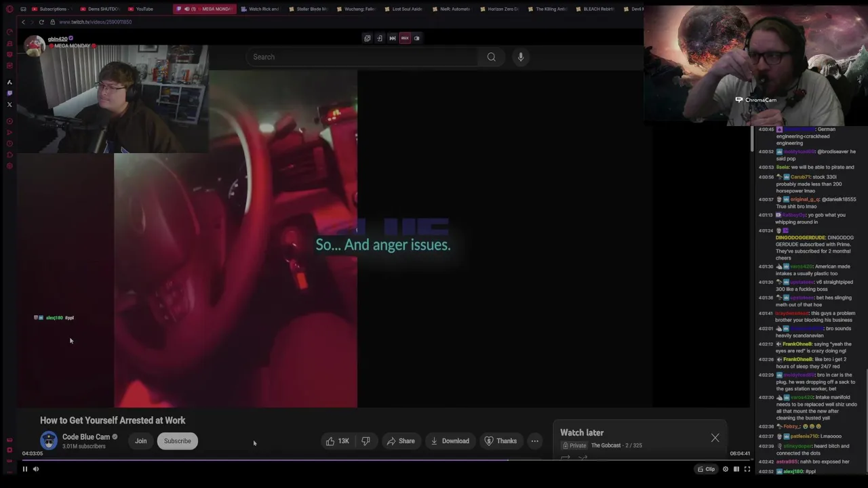
Task: Open Code Blue Cam channel avatar
Action: pyautogui.click(x=49, y=441)
